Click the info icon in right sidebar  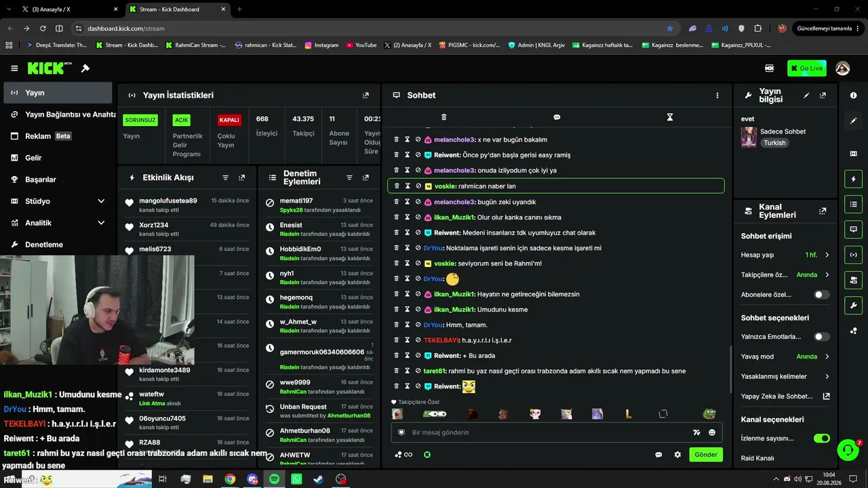[x=853, y=96]
